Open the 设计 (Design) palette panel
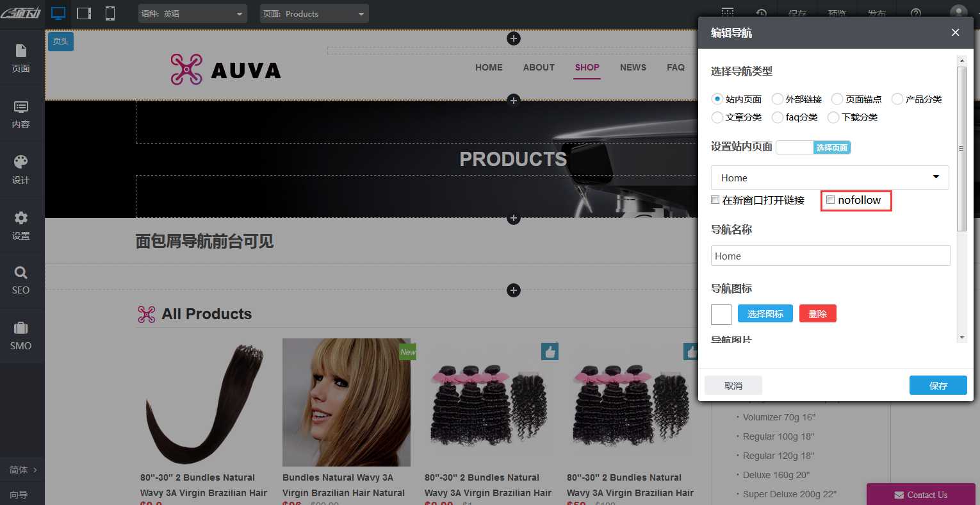The image size is (980, 505). coord(21,169)
